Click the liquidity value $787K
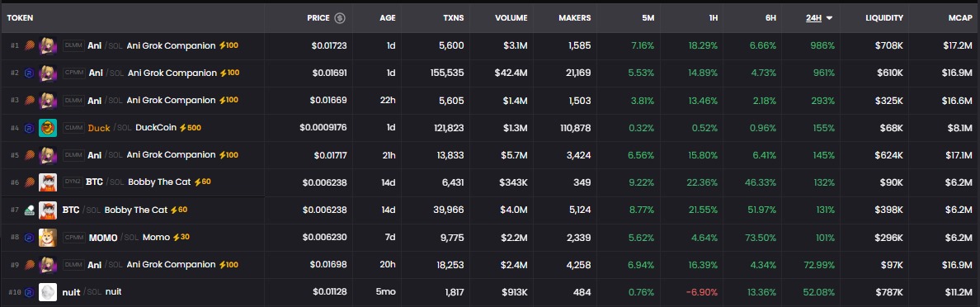980x307 pixels. pyautogui.click(x=890, y=292)
